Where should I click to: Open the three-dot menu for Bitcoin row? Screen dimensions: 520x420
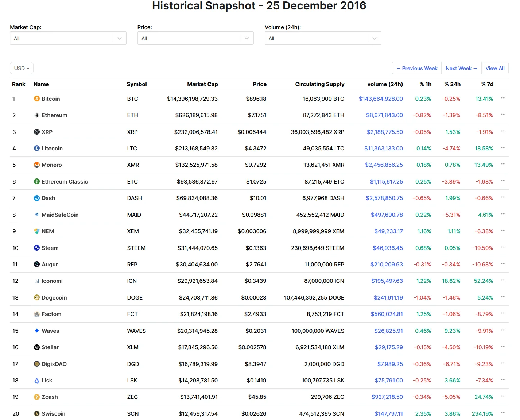503,98
